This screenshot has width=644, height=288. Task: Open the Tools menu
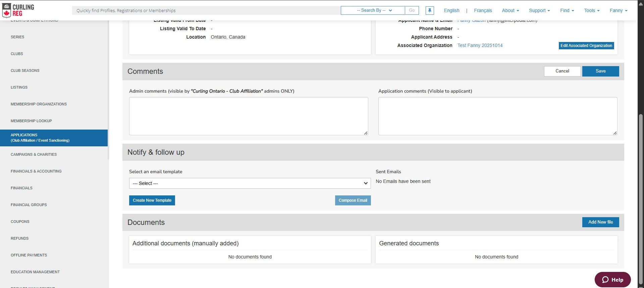coord(591,10)
